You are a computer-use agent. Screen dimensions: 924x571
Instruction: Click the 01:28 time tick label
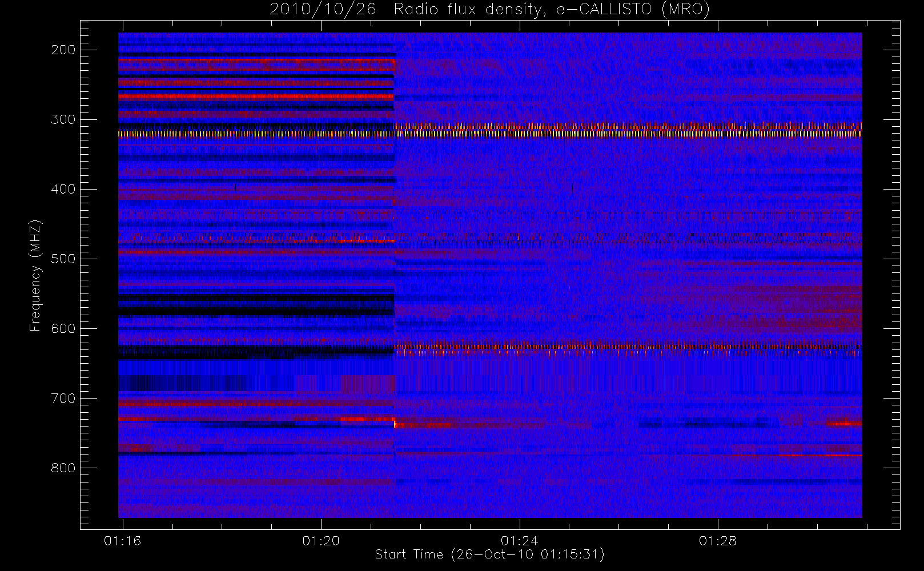tap(717, 540)
